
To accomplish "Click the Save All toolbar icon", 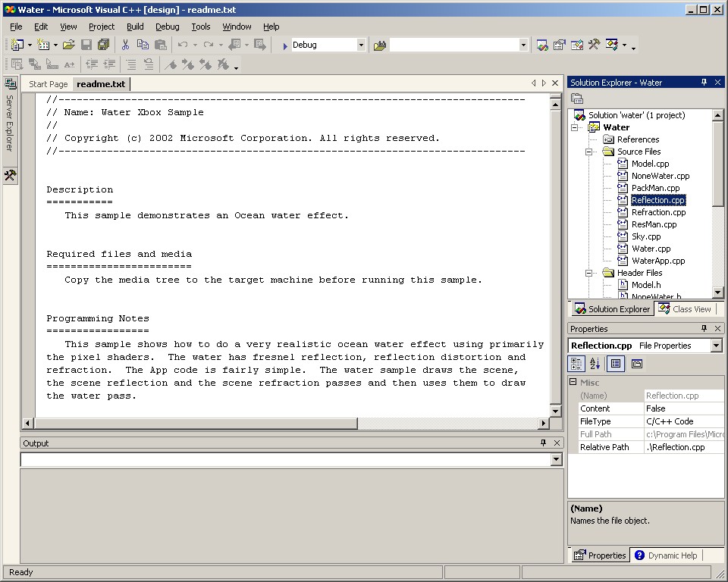I will (x=103, y=45).
